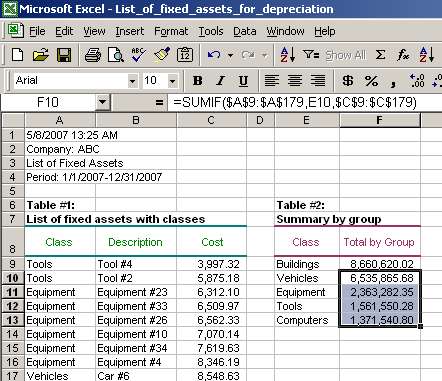Open the Format menu

click(x=171, y=31)
